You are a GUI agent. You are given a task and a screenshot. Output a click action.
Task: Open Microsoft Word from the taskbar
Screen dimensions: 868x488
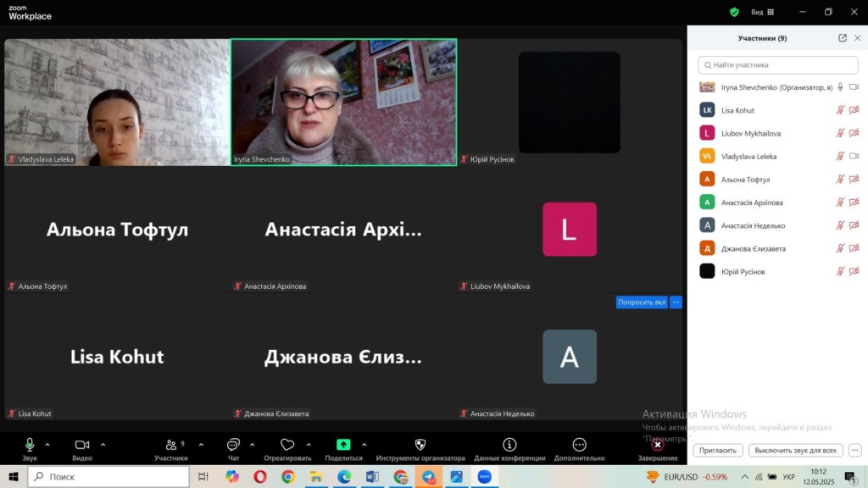[372, 476]
